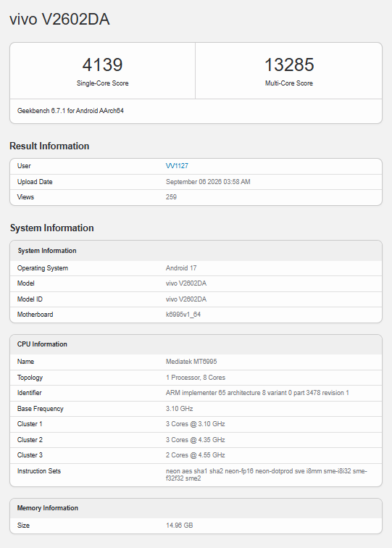Click the Views count 259
The width and height of the screenshot is (392, 548).
click(x=171, y=197)
